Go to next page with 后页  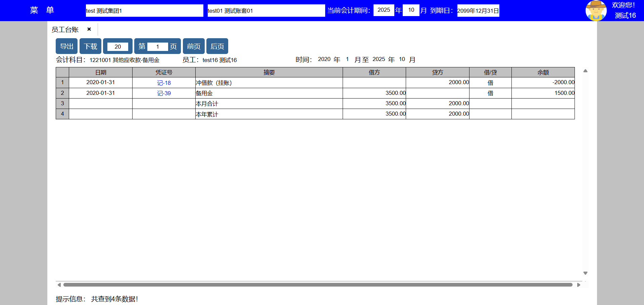click(217, 46)
